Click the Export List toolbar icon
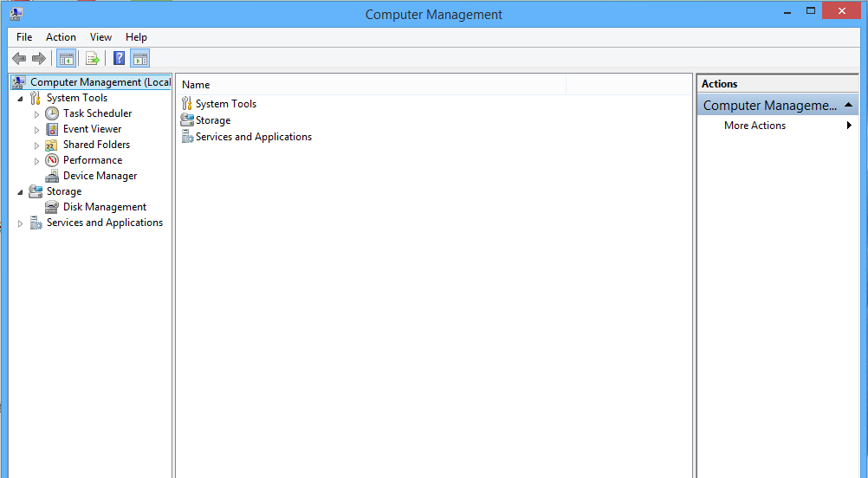Screen dimensions: 868x478 (93, 59)
